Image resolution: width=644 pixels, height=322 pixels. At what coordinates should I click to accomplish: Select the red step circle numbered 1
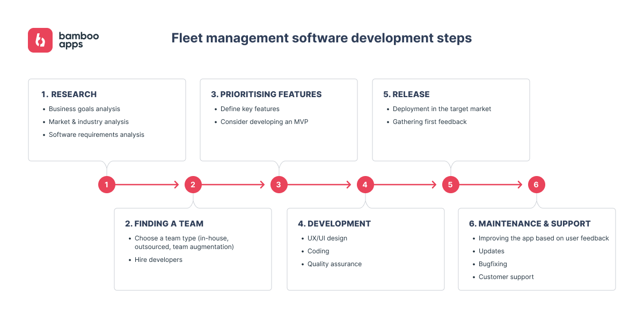[x=107, y=184]
